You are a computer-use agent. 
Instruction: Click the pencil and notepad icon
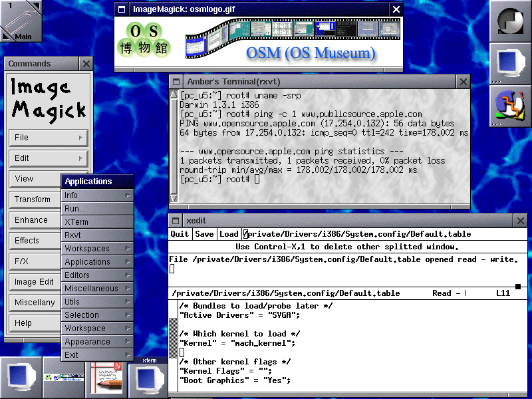(106, 378)
